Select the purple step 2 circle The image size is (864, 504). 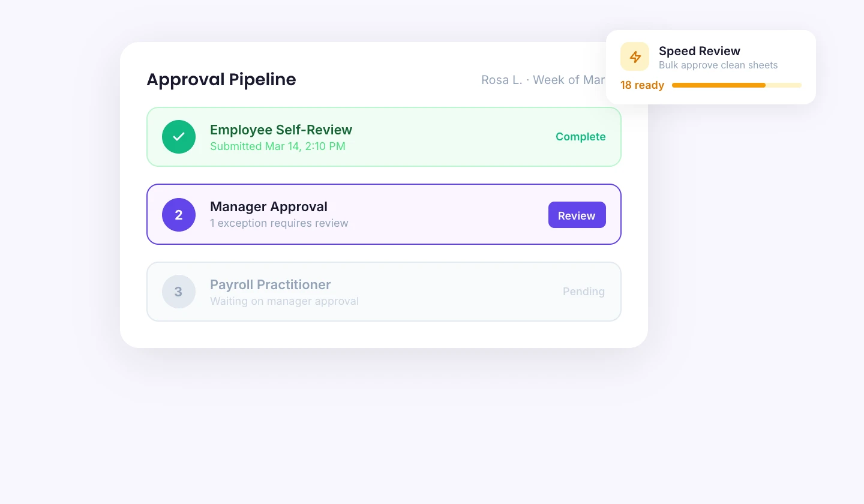tap(179, 215)
